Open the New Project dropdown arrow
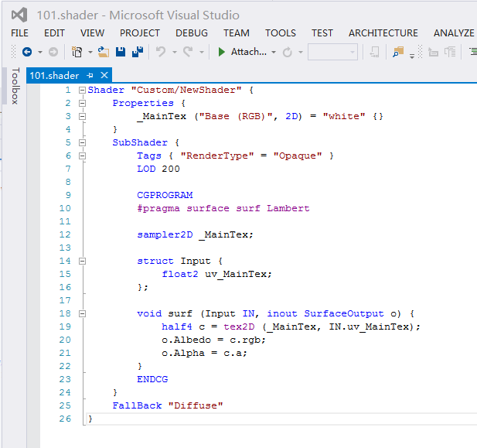 click(90, 53)
